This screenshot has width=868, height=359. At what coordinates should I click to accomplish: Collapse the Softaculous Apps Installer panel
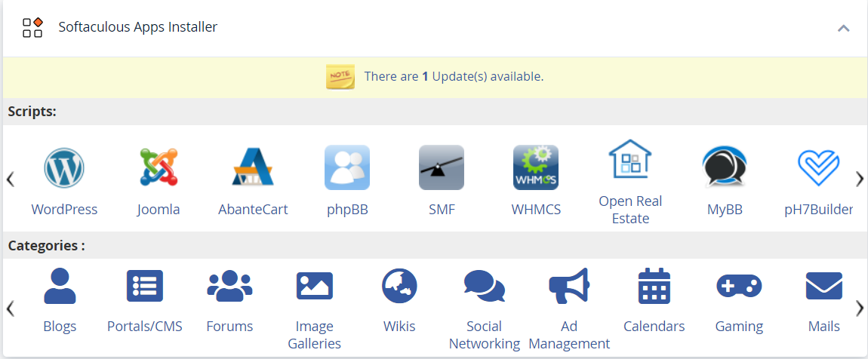pos(843,28)
